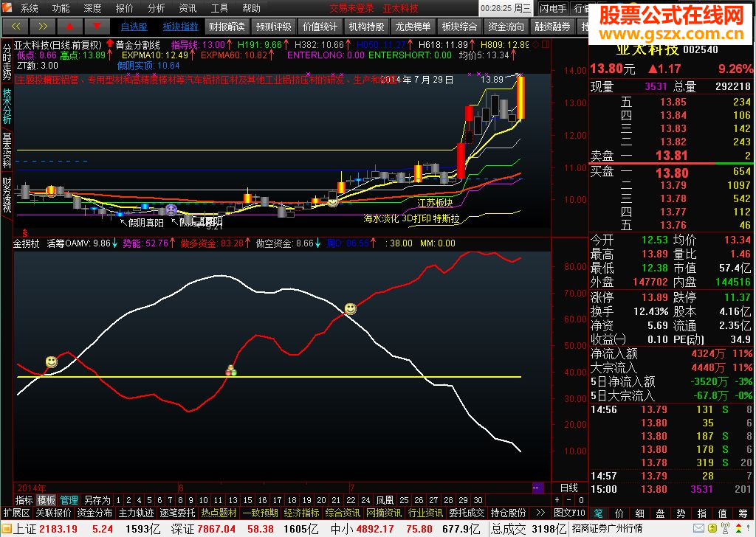Click the yellow square icon before 上证
Image resolution: width=756 pixels, height=537 pixels.
[6, 529]
